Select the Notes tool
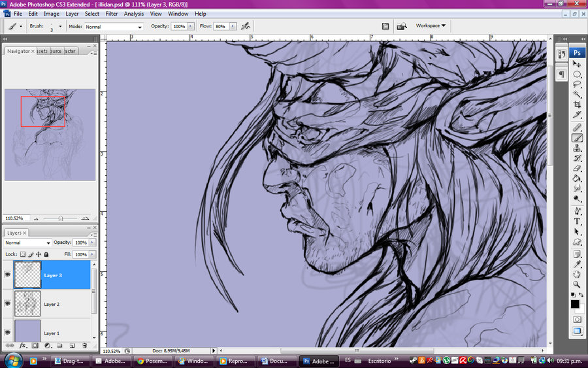The image size is (588, 368). pos(577,254)
